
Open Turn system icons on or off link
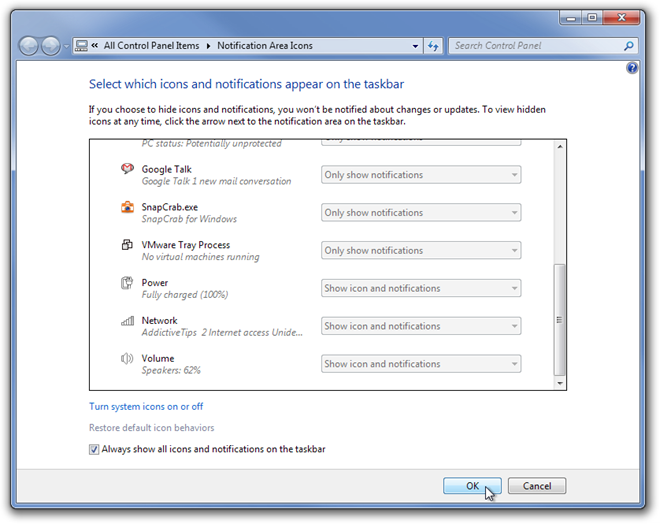[x=146, y=407]
